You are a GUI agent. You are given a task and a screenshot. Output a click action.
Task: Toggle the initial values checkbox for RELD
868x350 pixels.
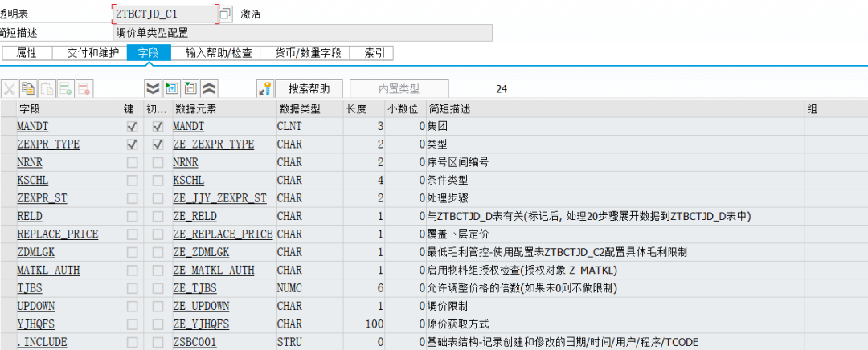tap(158, 216)
